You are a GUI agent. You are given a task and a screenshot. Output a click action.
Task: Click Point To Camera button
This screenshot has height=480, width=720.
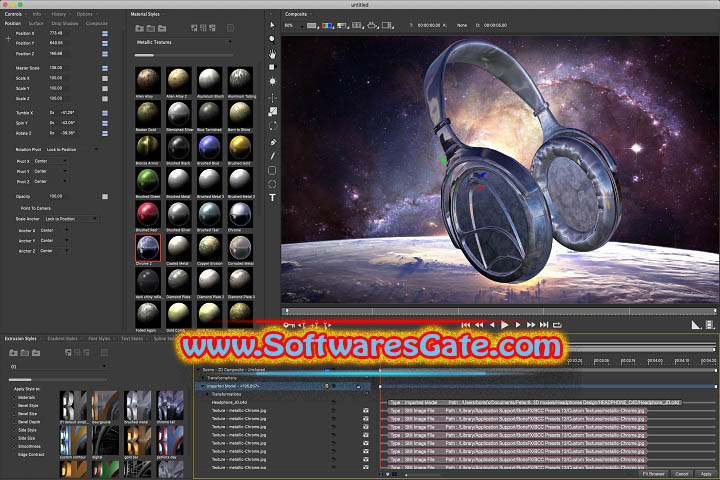point(36,209)
